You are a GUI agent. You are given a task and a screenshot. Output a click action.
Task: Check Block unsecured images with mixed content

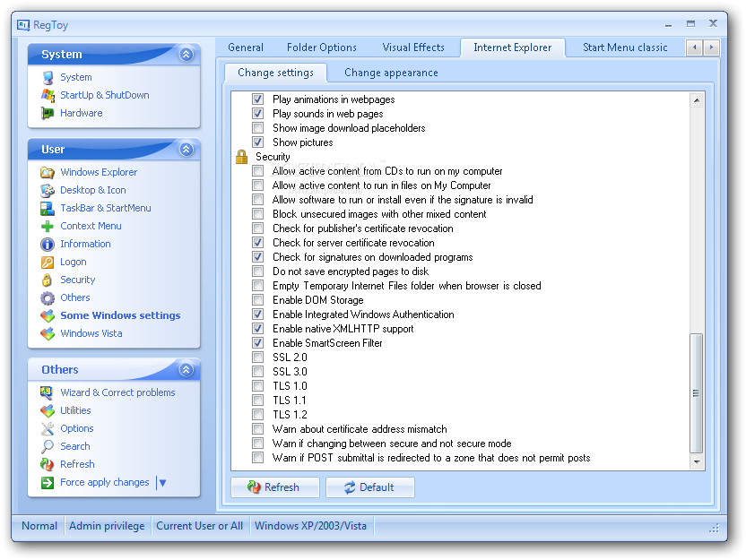(258, 214)
